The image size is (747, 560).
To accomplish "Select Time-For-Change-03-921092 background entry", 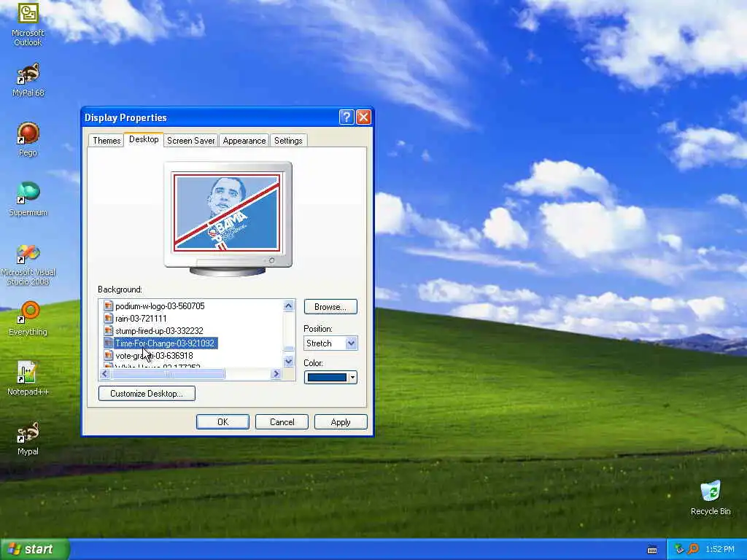I will coord(166,343).
